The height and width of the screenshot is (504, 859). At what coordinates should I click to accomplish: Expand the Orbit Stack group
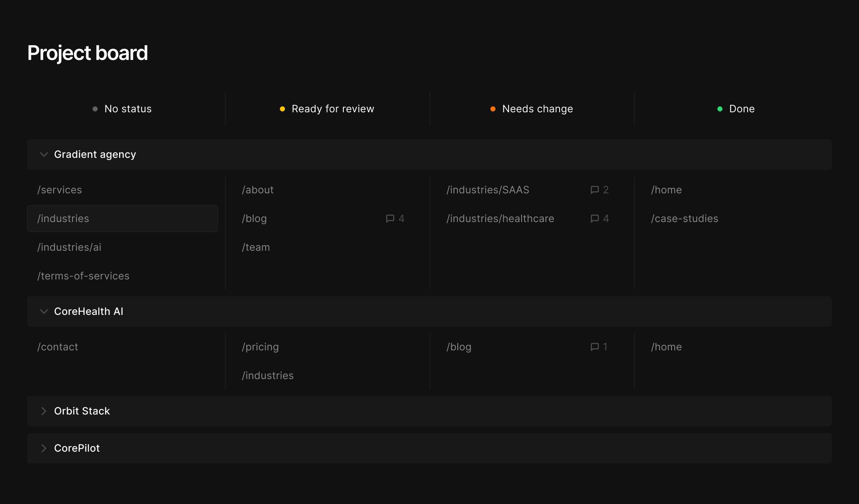(x=43, y=411)
